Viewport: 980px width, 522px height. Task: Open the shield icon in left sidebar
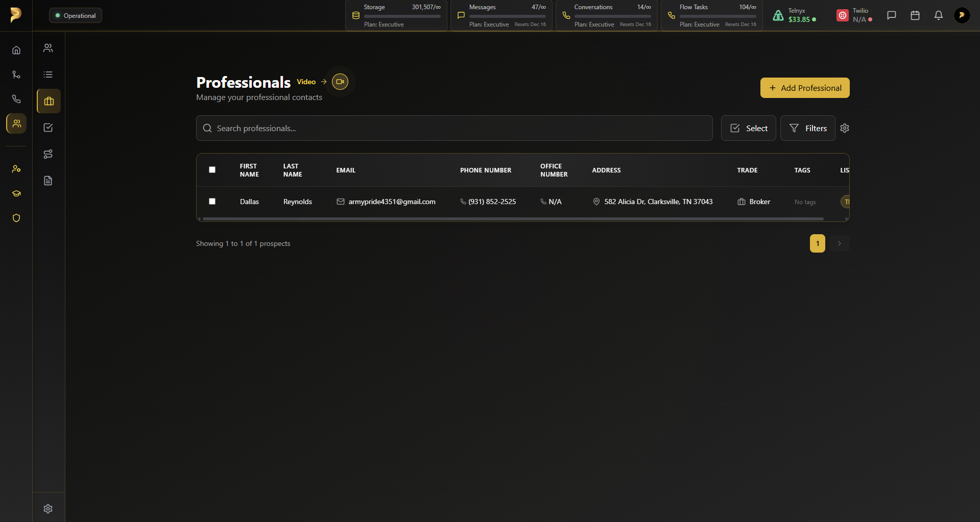click(x=16, y=218)
